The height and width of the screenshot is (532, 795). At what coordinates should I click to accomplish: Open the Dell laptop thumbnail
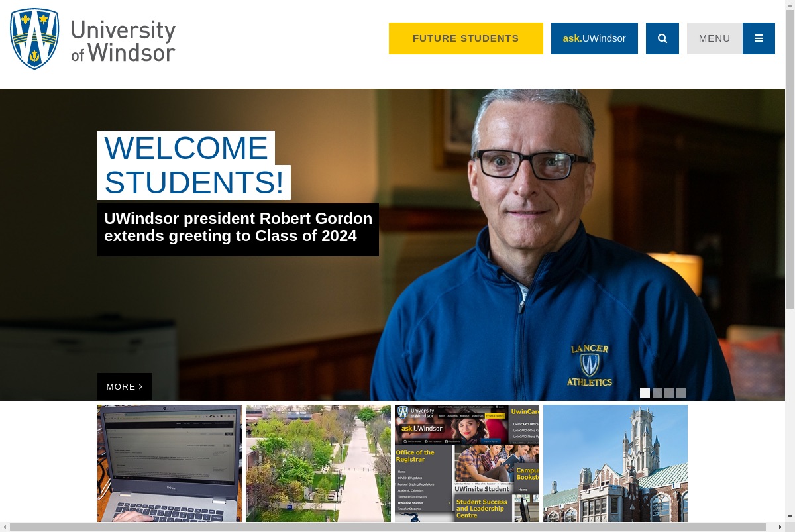tap(170, 463)
